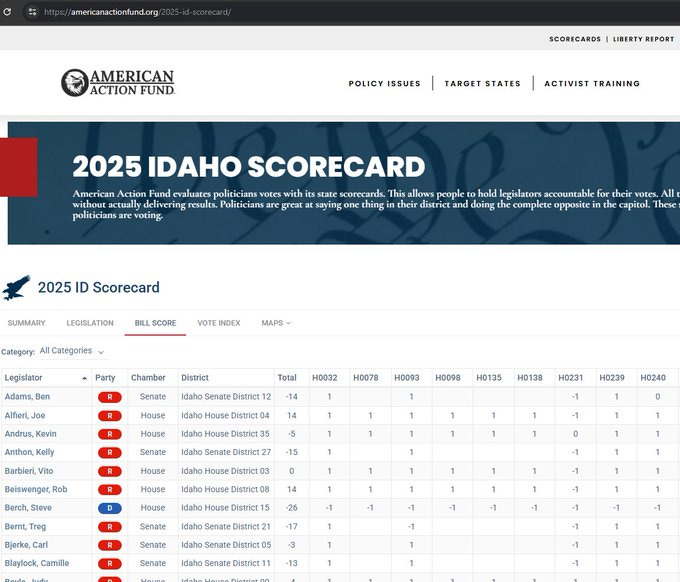Click the D party badge for Berch, Steve

pos(110,508)
